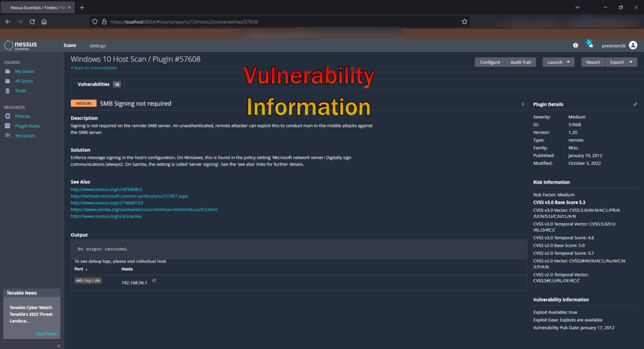The image size is (644, 349).
Task: Click the padlock icon in address bar
Action: coord(104,22)
